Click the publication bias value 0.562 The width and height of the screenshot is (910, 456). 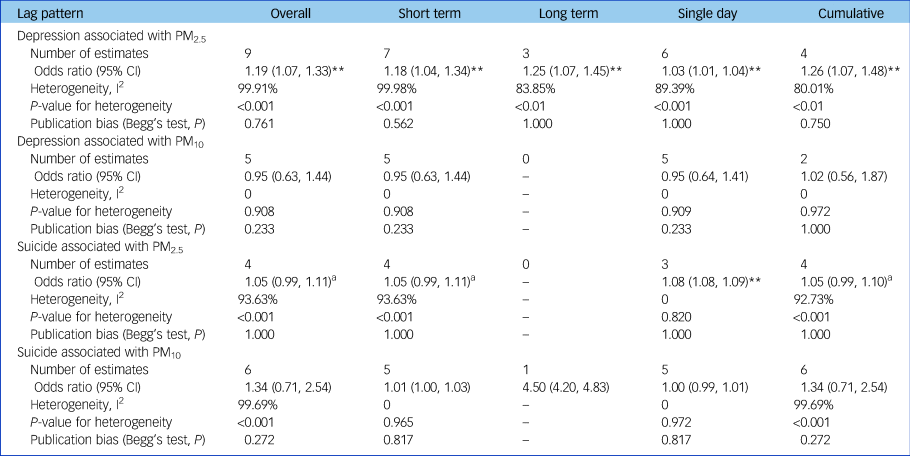pyautogui.click(x=400, y=123)
